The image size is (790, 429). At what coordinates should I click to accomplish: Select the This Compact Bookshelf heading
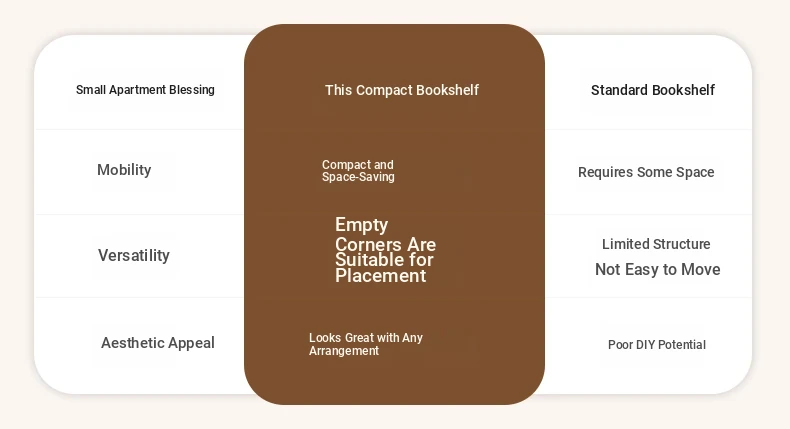[401, 90]
